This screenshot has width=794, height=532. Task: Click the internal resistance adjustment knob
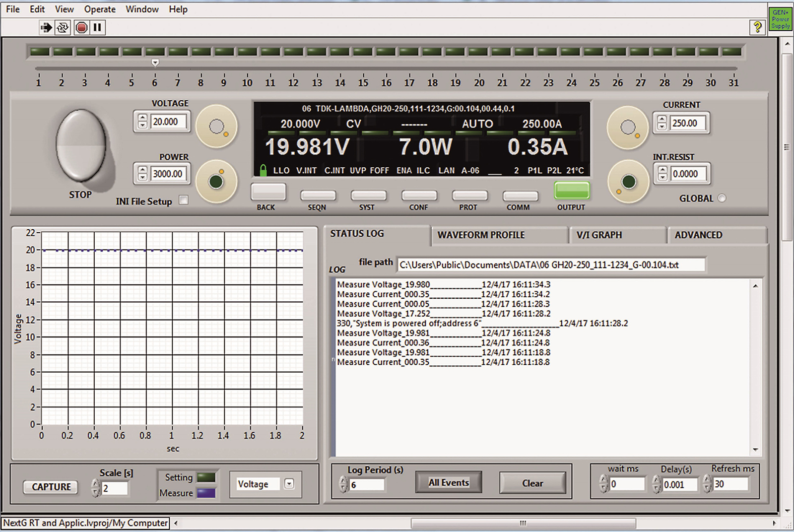tap(628, 182)
